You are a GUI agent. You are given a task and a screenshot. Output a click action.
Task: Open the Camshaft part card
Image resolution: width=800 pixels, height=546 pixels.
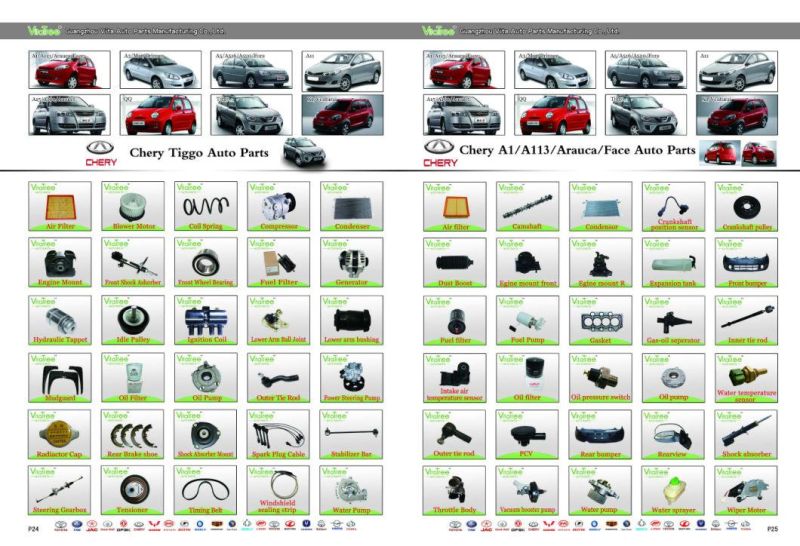(x=528, y=207)
